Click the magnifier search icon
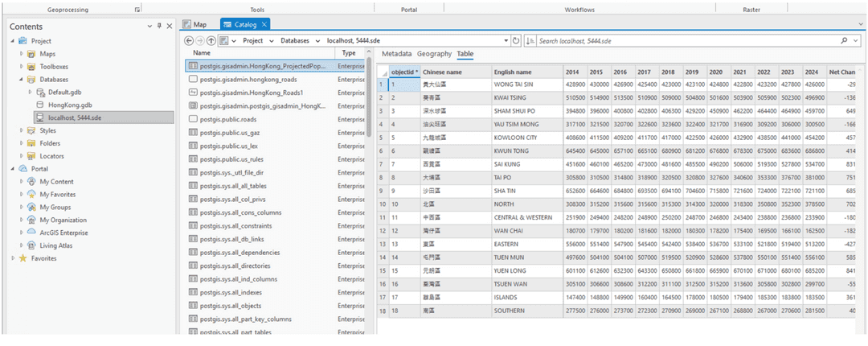 point(845,40)
